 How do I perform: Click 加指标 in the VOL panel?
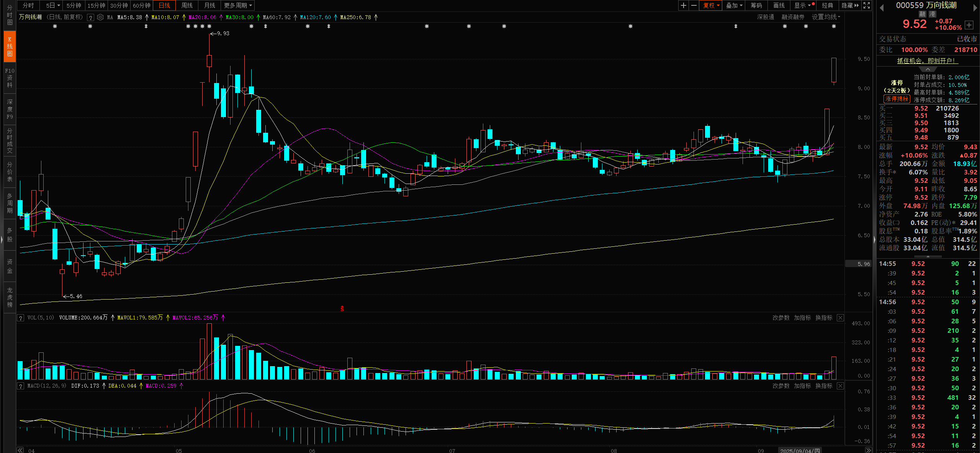tap(802, 318)
